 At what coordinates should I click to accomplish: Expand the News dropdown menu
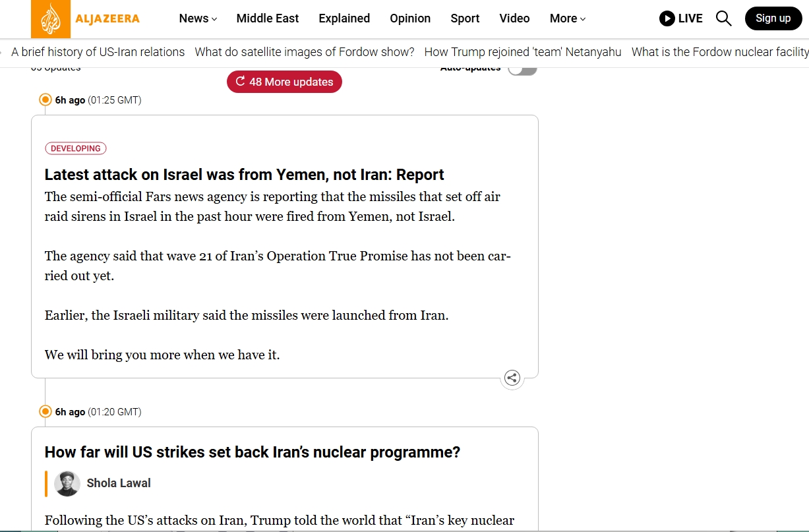click(x=198, y=18)
